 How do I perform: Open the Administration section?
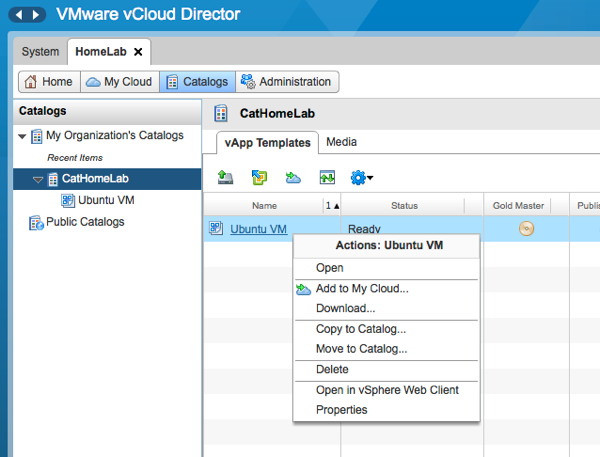coord(287,82)
